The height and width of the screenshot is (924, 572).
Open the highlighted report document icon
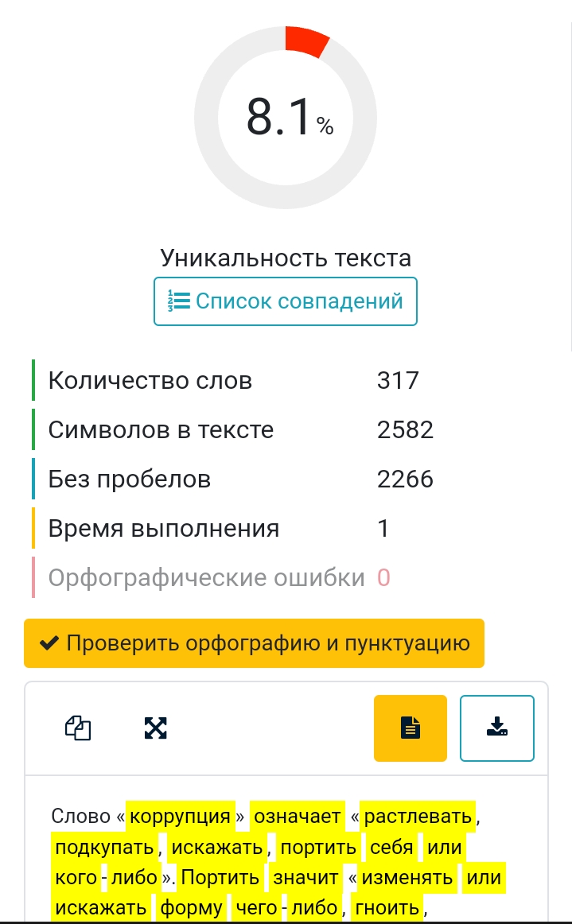tap(410, 728)
